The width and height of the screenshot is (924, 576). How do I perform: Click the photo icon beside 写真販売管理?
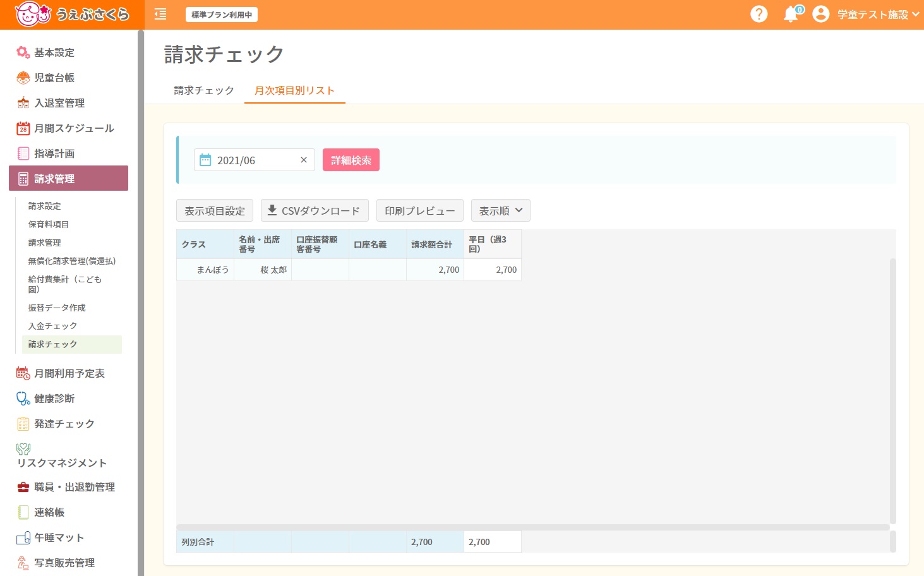(x=23, y=563)
